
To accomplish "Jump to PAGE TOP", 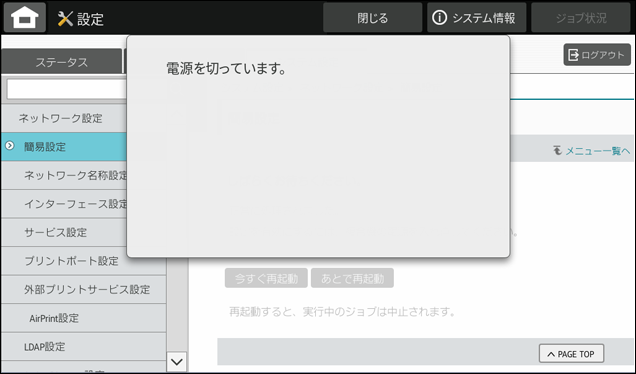I will pyautogui.click(x=571, y=354).
